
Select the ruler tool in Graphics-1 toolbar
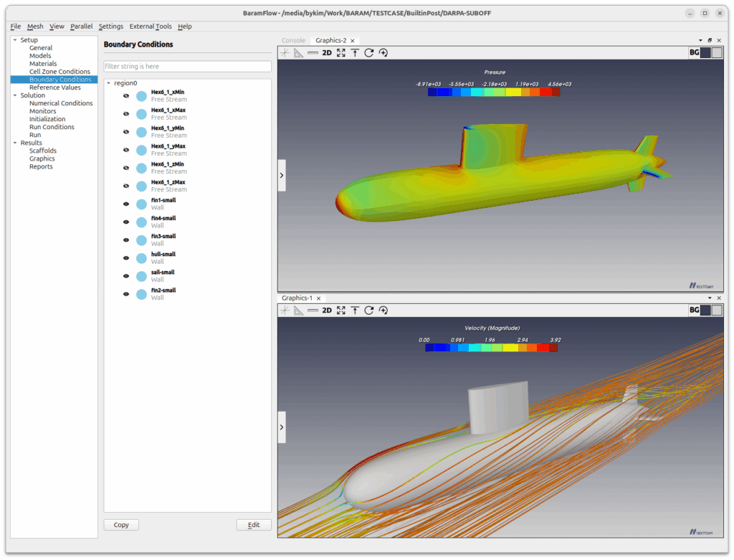(x=313, y=310)
